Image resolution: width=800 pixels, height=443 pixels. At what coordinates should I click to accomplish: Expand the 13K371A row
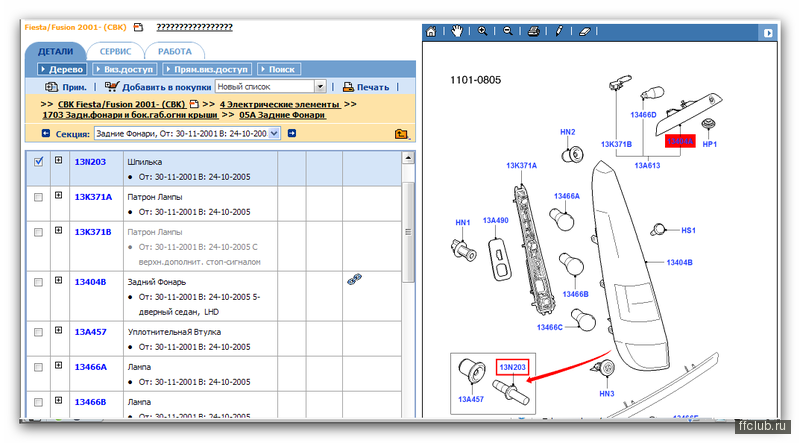point(59,195)
